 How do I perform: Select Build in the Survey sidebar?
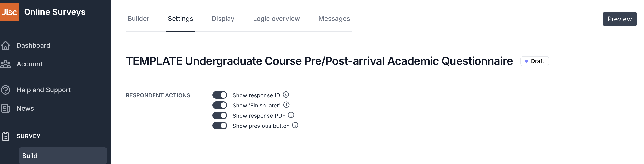[x=63, y=155]
